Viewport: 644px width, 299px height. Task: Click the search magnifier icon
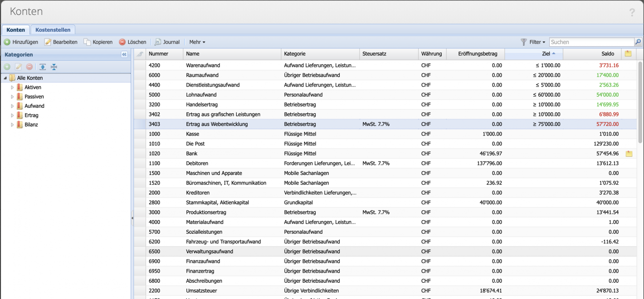638,42
